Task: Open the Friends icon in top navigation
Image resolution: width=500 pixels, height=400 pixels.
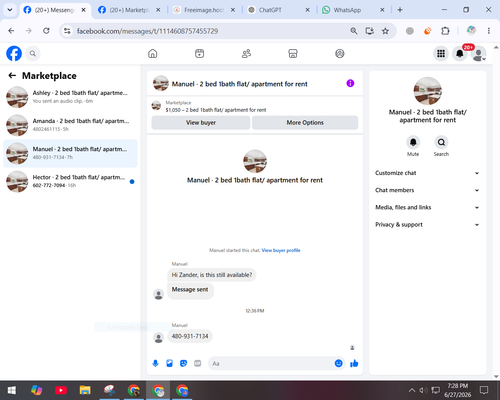Action: coord(246,54)
